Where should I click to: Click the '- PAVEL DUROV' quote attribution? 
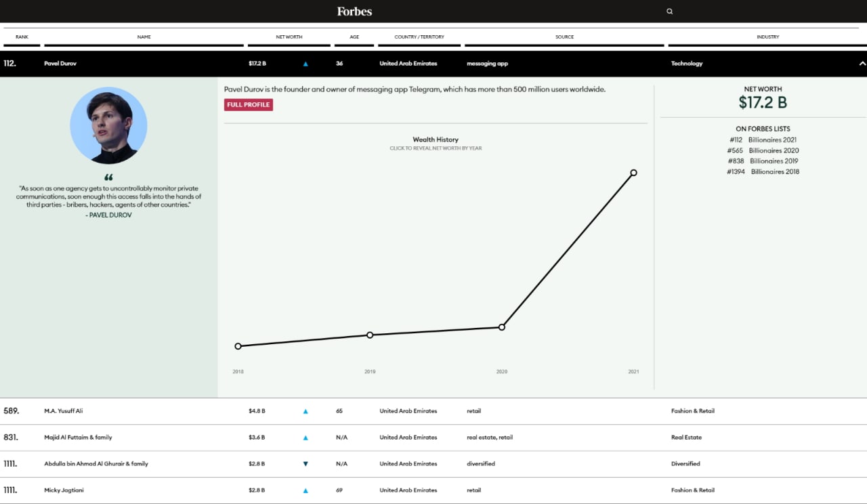tap(108, 215)
